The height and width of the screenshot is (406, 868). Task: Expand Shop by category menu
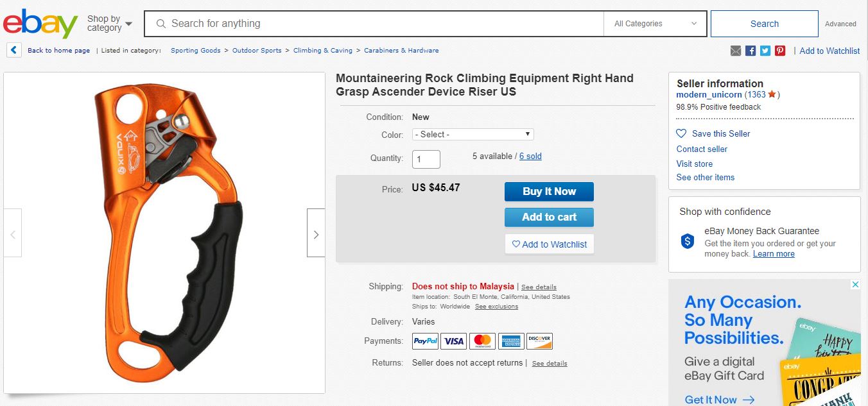[x=109, y=24]
